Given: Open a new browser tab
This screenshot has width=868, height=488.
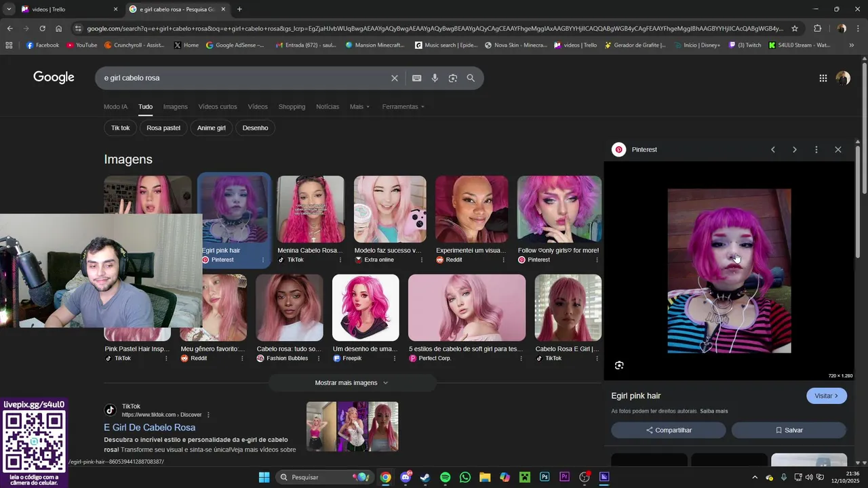Looking at the screenshot, I should (x=239, y=9).
